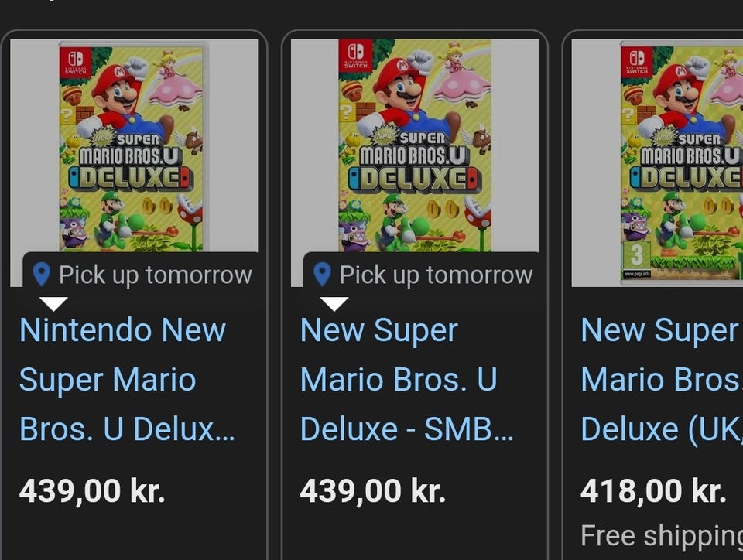Image resolution: width=743 pixels, height=560 pixels.
Task: Click the location pin on the SMB listing's pickup badge
Action: pos(322,275)
